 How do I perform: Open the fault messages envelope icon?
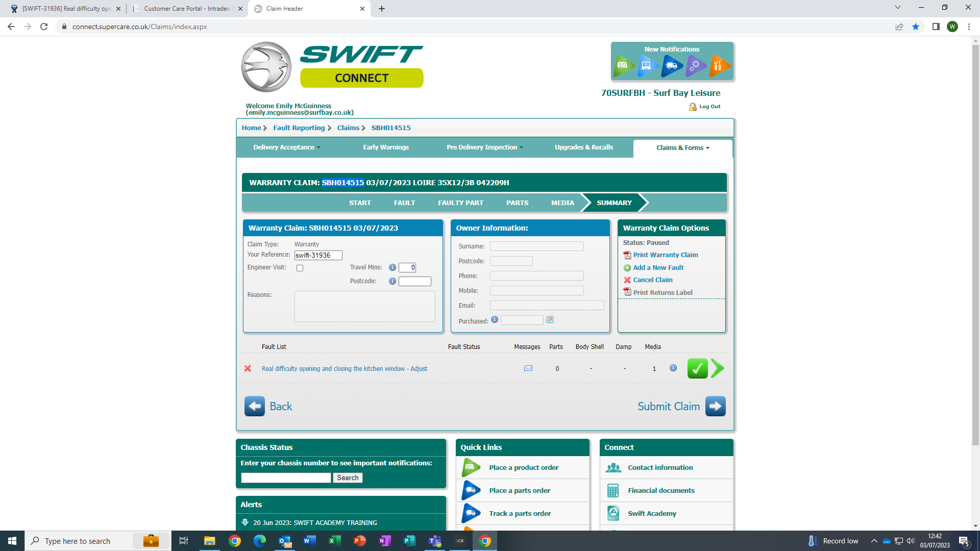coord(528,368)
